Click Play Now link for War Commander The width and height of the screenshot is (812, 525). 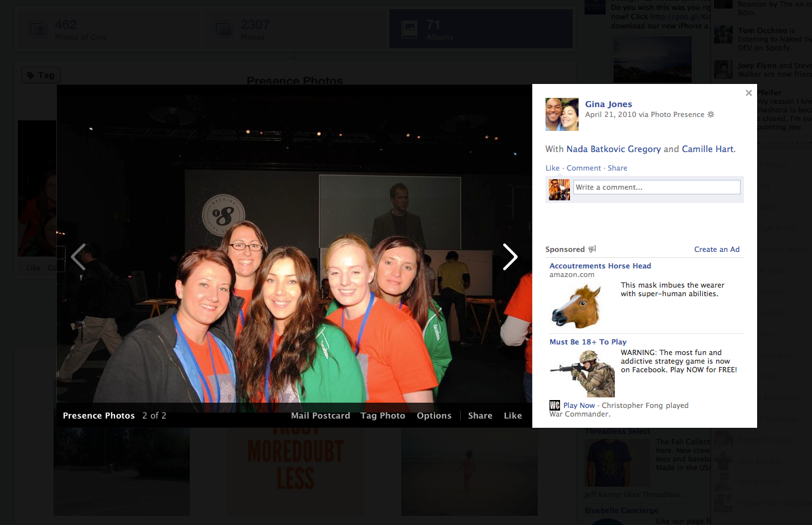click(x=579, y=405)
